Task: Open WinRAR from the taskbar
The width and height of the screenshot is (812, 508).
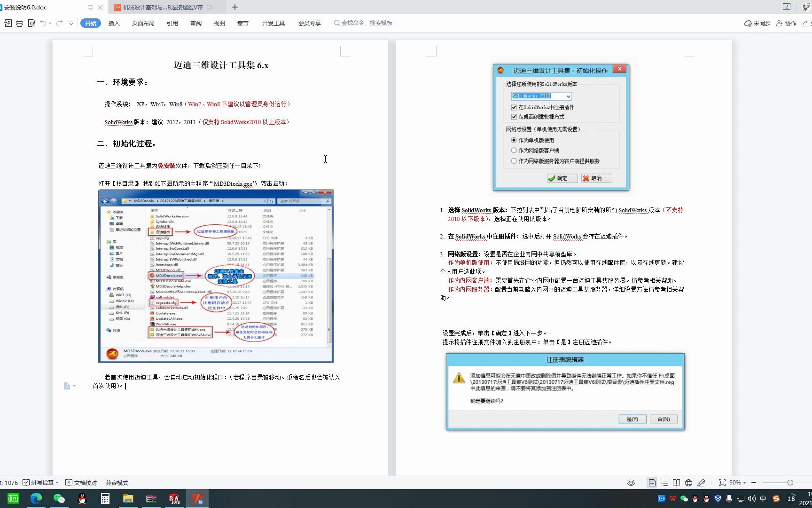Action: 151,499
